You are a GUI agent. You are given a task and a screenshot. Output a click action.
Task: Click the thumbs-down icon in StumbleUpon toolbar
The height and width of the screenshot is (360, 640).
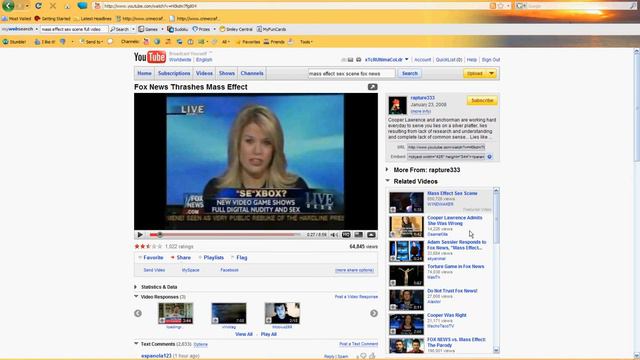coord(62,42)
